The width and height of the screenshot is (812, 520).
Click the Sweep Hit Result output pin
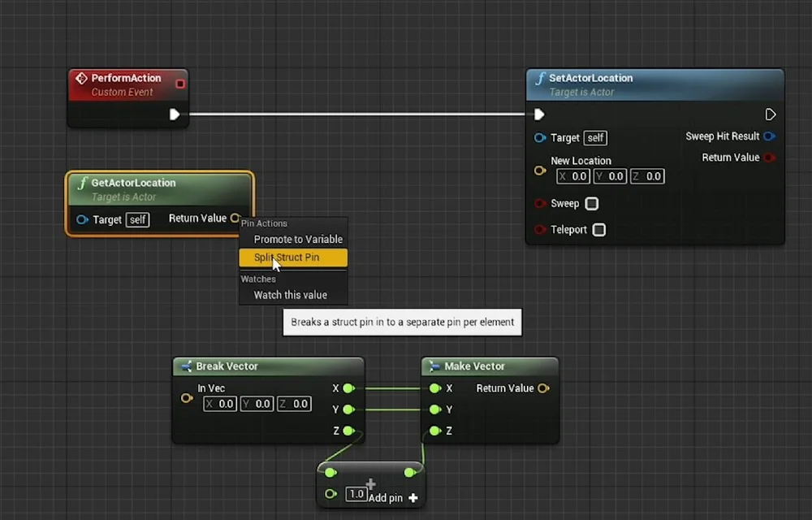(770, 136)
